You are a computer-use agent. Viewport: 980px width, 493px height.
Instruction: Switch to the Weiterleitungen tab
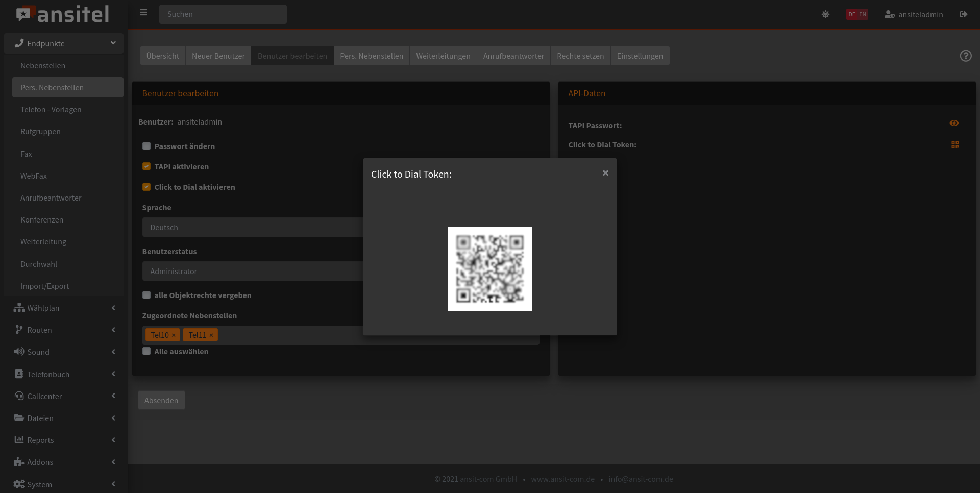click(443, 56)
